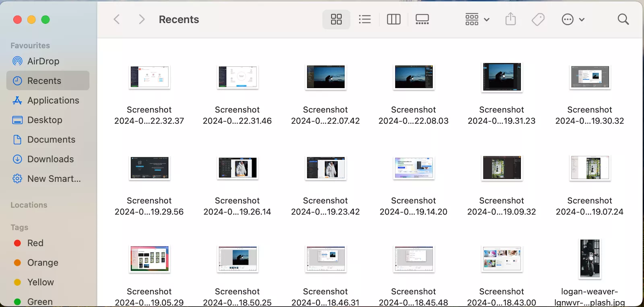Expand the Group By dropdown
The width and height of the screenshot is (644, 307).
point(477,19)
